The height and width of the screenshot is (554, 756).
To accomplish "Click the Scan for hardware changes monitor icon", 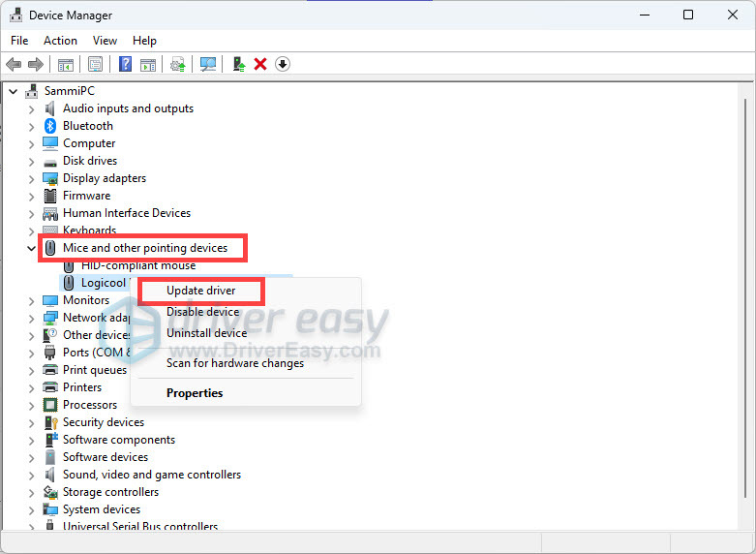I will click(x=207, y=64).
